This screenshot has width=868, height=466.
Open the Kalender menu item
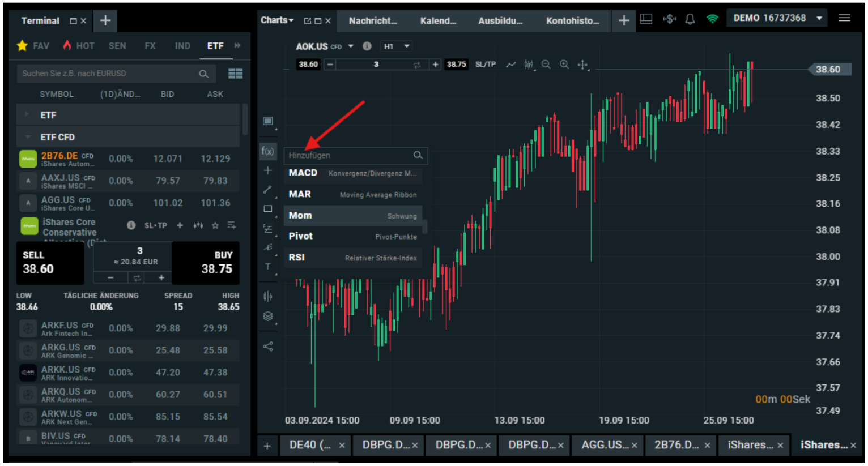click(x=439, y=20)
